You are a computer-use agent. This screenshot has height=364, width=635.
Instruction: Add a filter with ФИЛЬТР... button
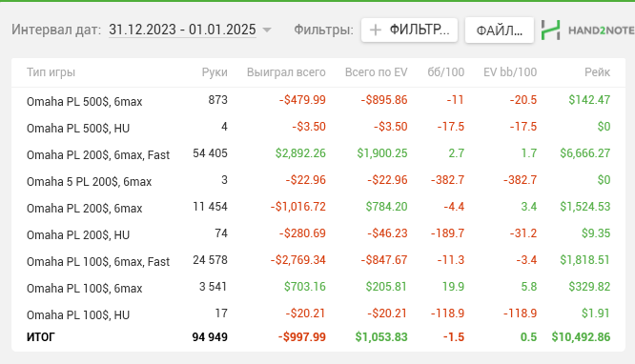click(409, 30)
